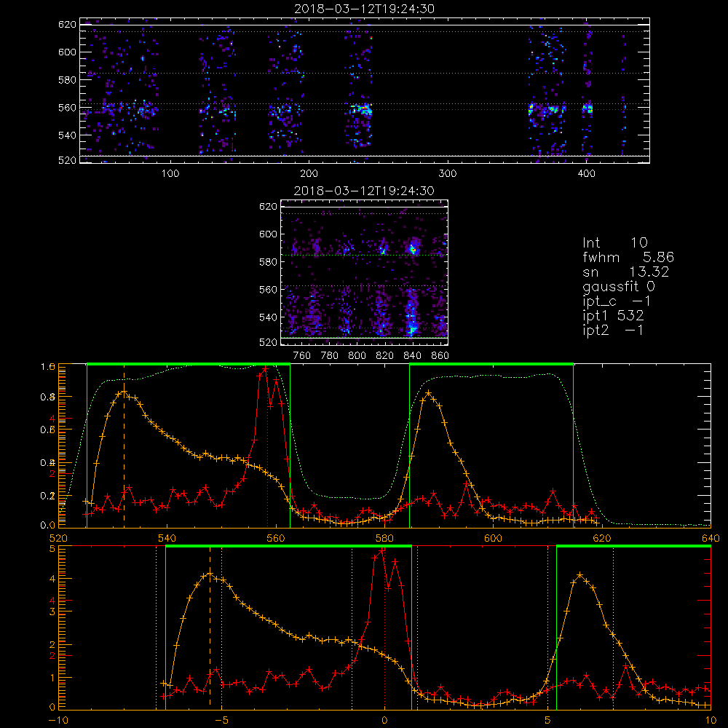Click x-axis label 5 of bottom plot
The image size is (728, 728).
tap(548, 721)
